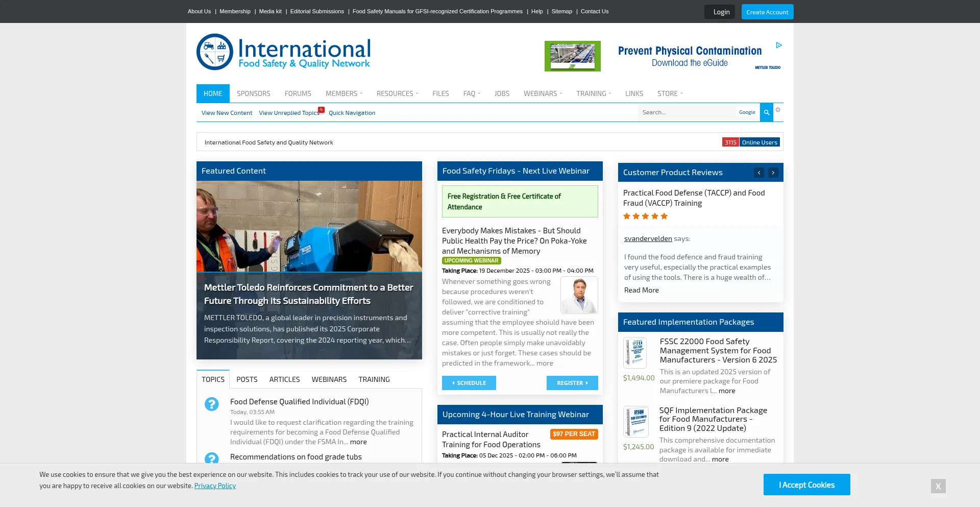Image resolution: width=980 pixels, height=507 pixels.
Task: Click the magnifying glass search button
Action: [766, 112]
